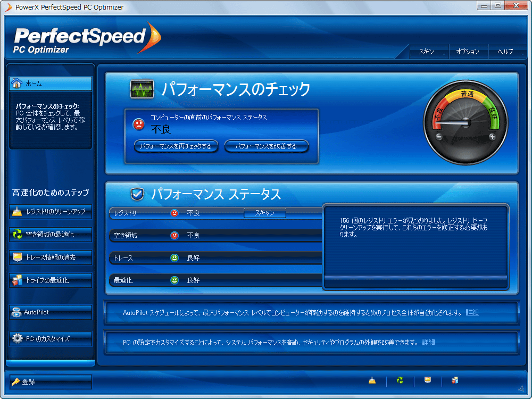The image size is (532, 399).
Task: Click the コンピューターの直前のパフォーマンス ステータス label
Action: point(209,118)
